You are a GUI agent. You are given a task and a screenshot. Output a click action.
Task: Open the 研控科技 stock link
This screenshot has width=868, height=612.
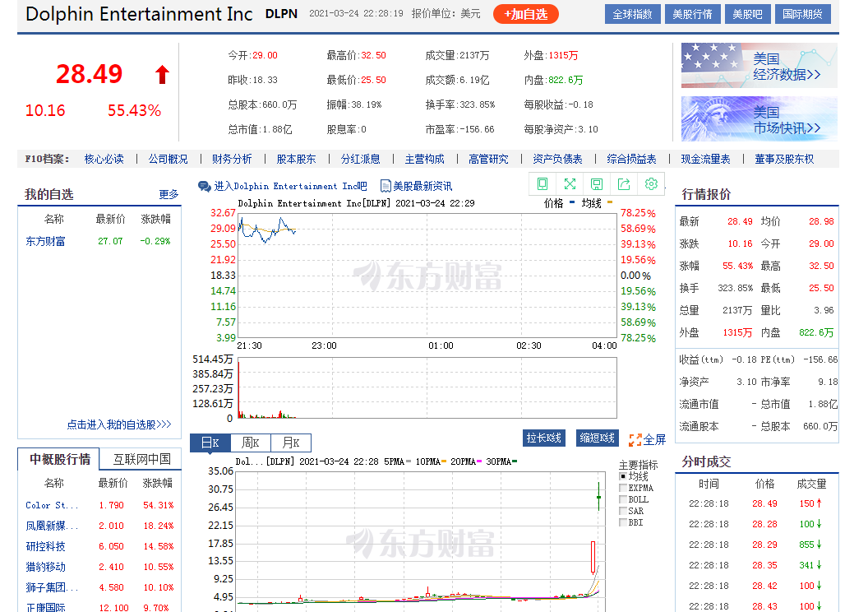point(45,546)
